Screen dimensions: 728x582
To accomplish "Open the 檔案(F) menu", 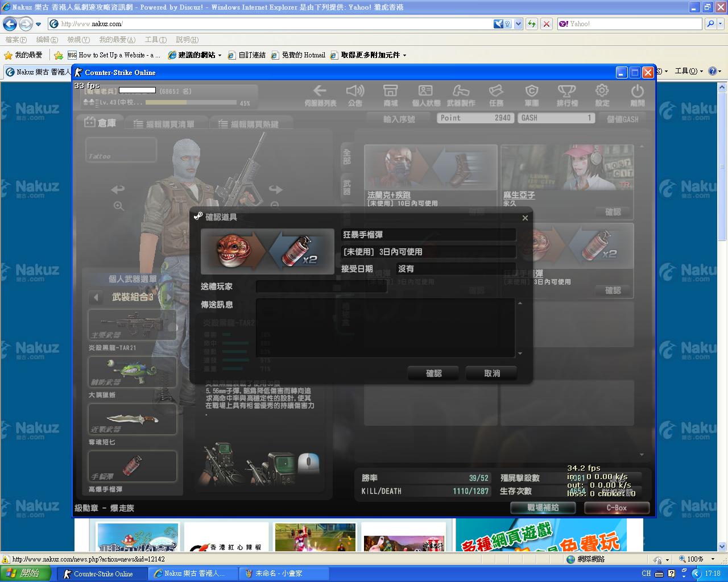I will 16,40.
